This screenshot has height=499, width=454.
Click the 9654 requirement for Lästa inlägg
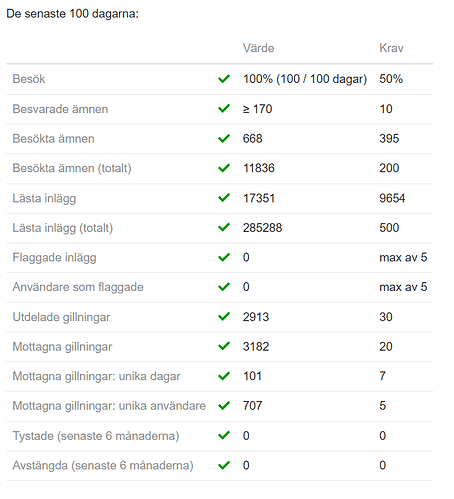(392, 198)
